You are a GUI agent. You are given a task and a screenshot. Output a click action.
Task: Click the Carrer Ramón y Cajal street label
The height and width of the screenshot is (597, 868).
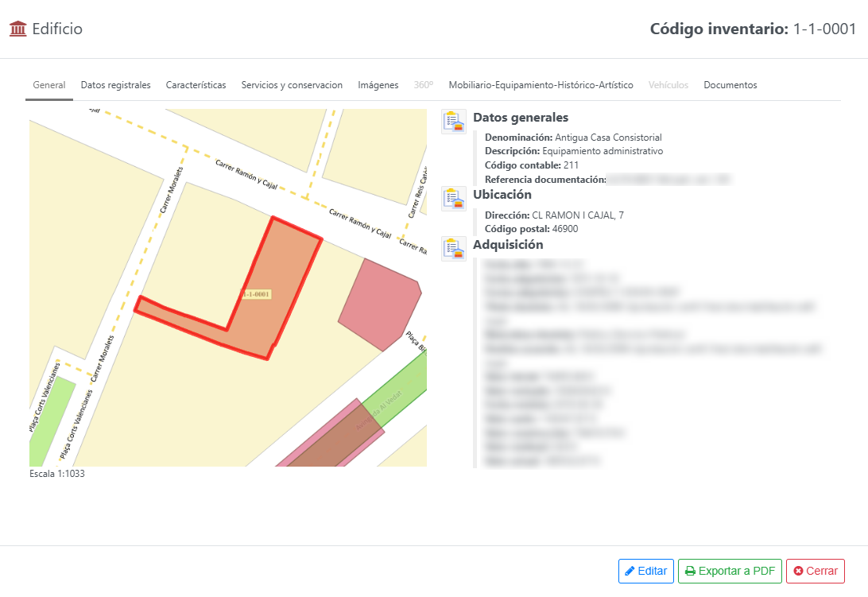pyautogui.click(x=246, y=173)
